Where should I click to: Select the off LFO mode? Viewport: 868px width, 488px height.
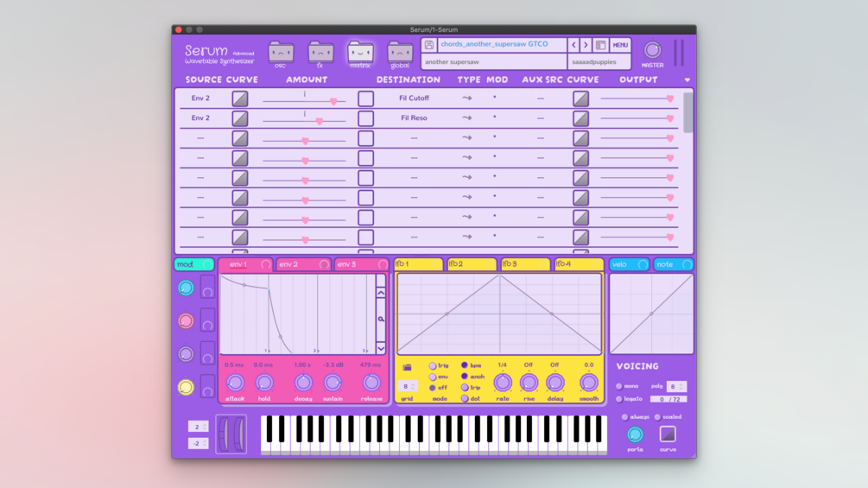coord(433,388)
